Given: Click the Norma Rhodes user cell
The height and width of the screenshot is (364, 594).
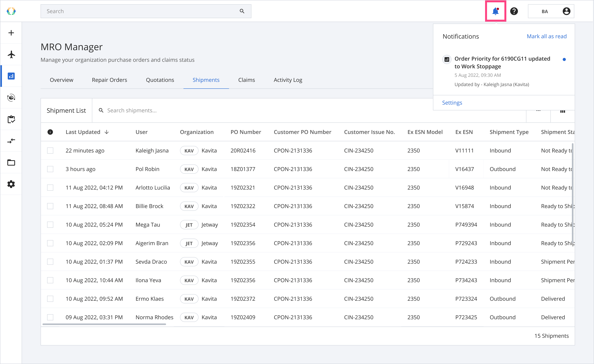Looking at the screenshot, I should click(x=154, y=317).
